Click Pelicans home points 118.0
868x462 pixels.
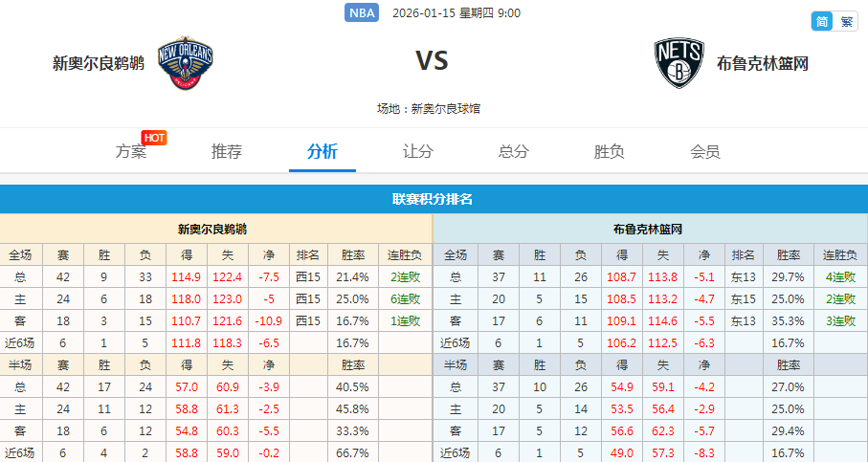coord(187,298)
